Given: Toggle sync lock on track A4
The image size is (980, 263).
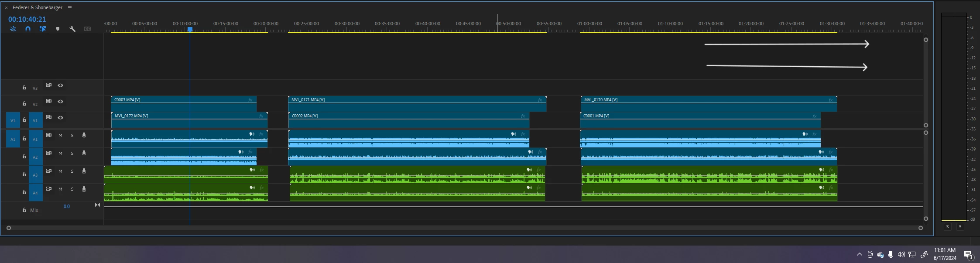Looking at the screenshot, I should [49, 189].
